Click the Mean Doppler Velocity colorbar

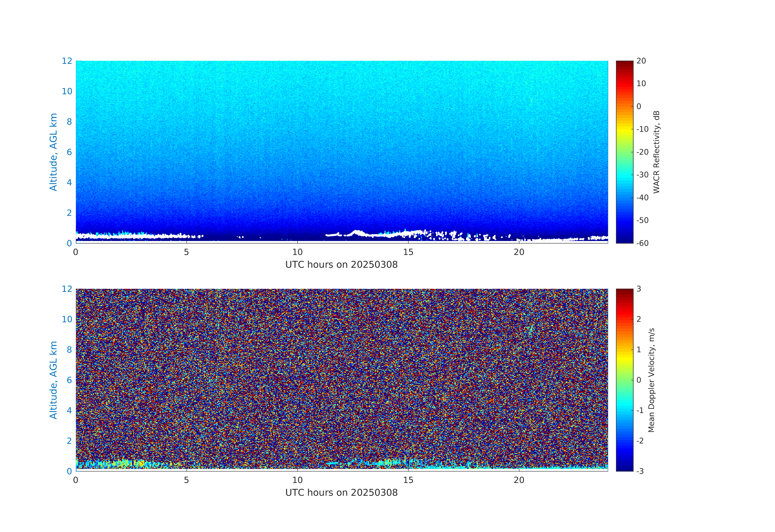click(624, 380)
